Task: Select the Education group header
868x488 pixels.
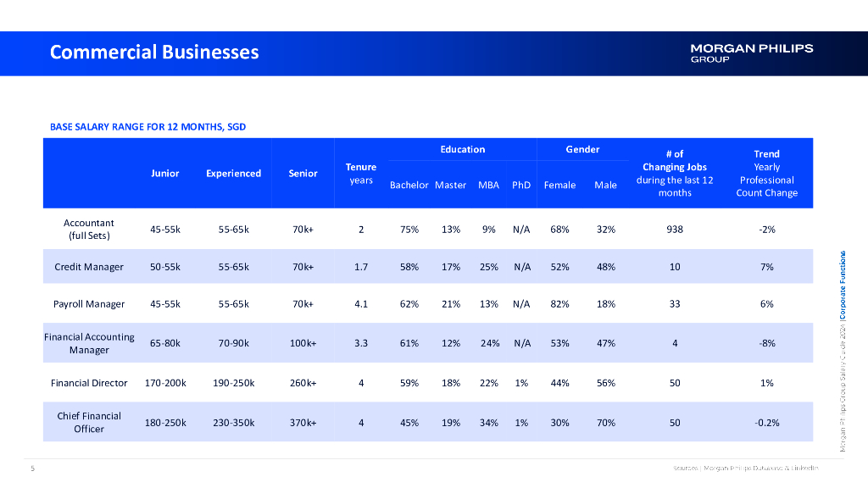Action: (462, 149)
